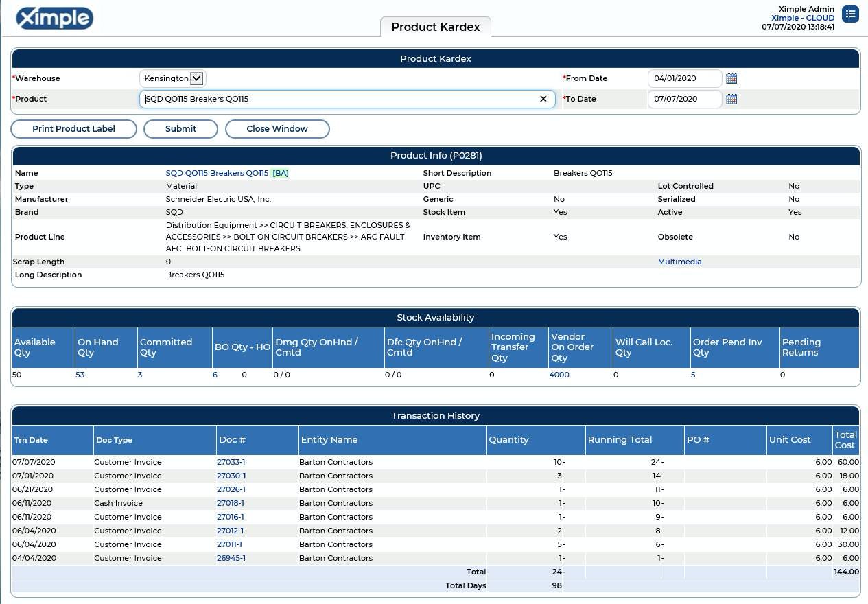This screenshot has height=604, width=868.
Task: Open product link SQD QO115 Breakers QO115
Action: 218,173
